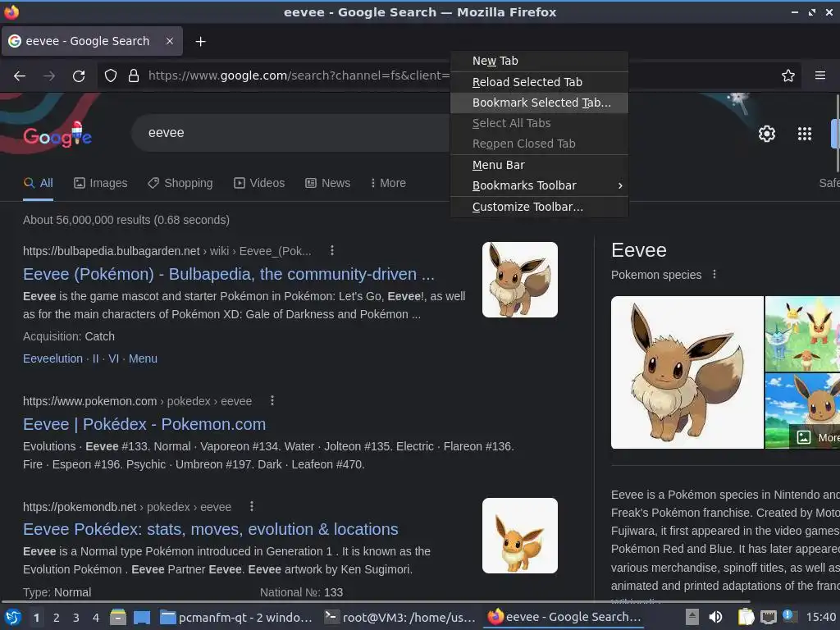Screen dimensions: 840x630
Task: Open the pokemondb result Eevee thumbnail
Action: (519, 536)
